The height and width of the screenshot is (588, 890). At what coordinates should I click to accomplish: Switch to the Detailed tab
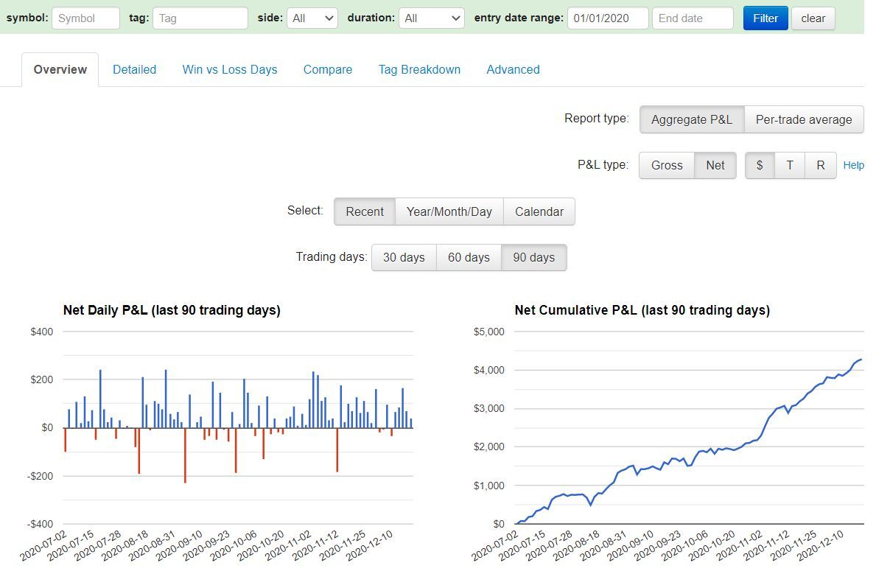[x=134, y=70]
